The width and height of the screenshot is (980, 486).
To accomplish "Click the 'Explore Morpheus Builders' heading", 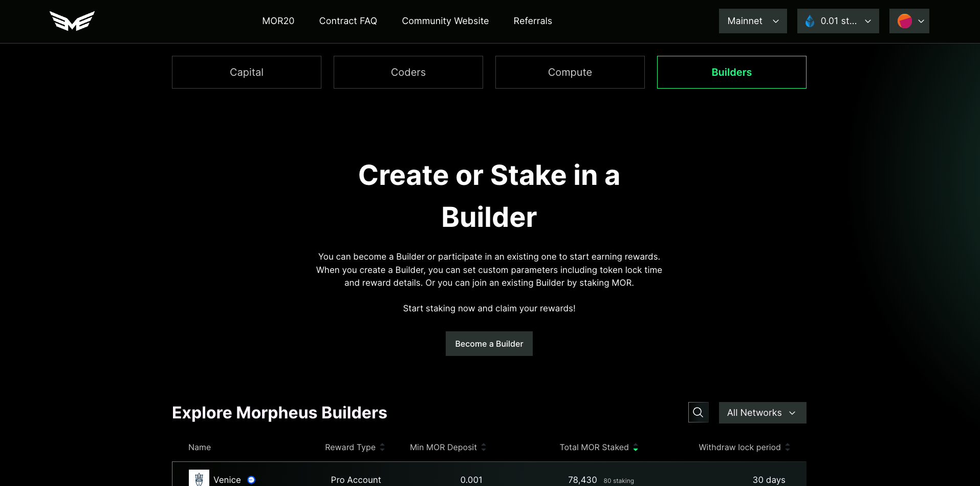I will coord(279,413).
